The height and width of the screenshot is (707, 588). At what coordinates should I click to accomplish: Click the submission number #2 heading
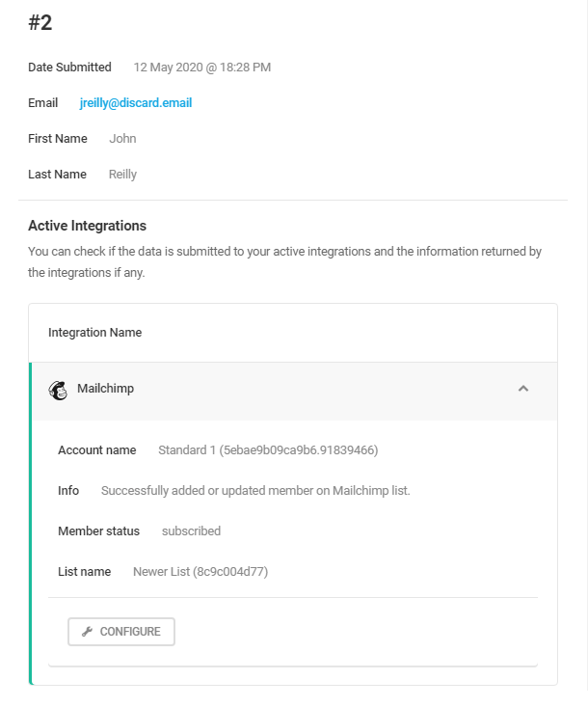(40, 22)
